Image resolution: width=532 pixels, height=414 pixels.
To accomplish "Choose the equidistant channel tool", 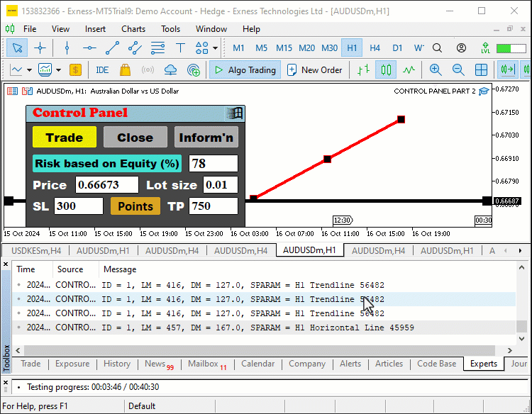I will point(135,47).
